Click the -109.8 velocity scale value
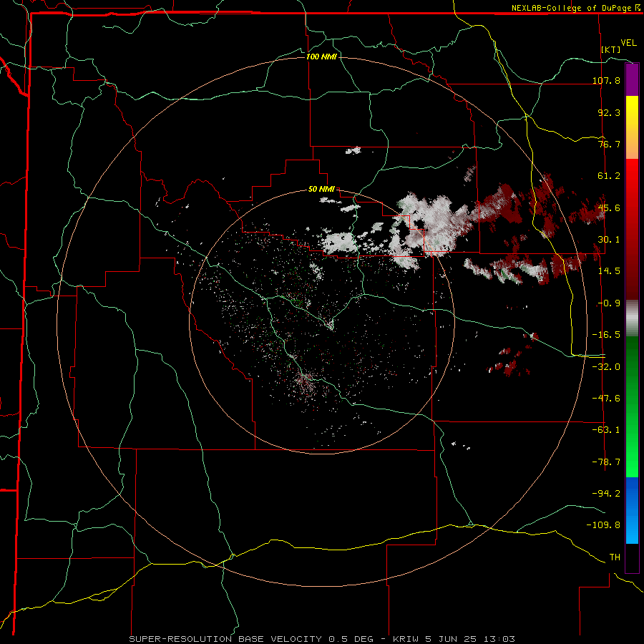The width and height of the screenshot is (644, 644). [603, 525]
